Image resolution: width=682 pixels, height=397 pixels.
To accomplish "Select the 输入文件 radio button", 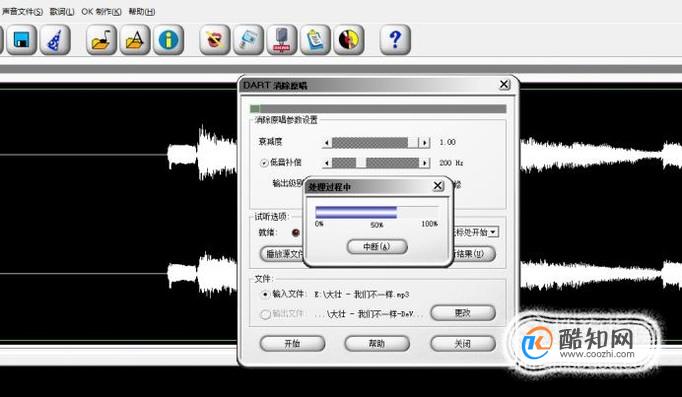I will click(x=265, y=294).
